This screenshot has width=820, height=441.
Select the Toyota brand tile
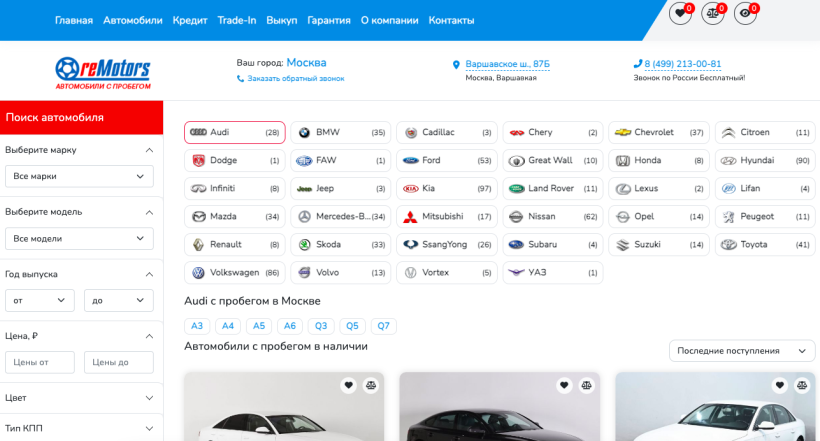click(x=765, y=244)
